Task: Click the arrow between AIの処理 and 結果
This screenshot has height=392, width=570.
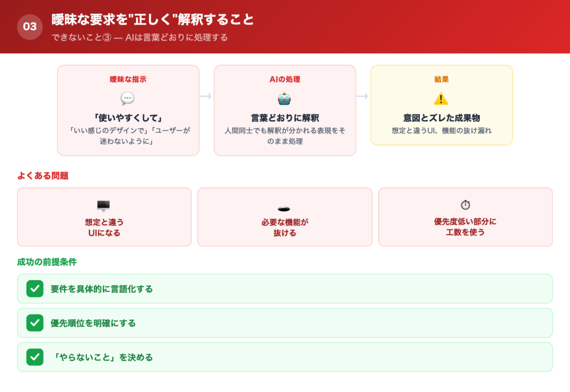Action: [363, 96]
